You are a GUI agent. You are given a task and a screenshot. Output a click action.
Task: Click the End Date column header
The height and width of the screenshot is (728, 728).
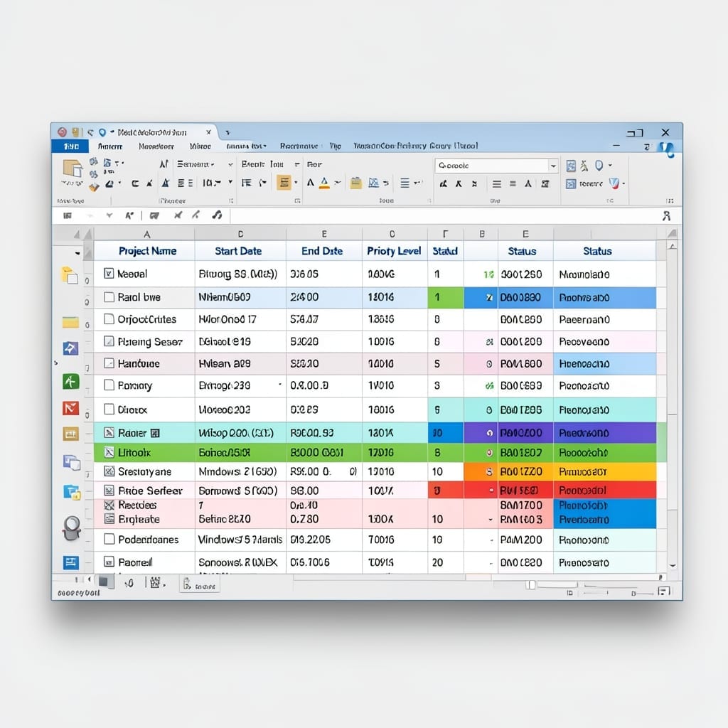(322, 251)
